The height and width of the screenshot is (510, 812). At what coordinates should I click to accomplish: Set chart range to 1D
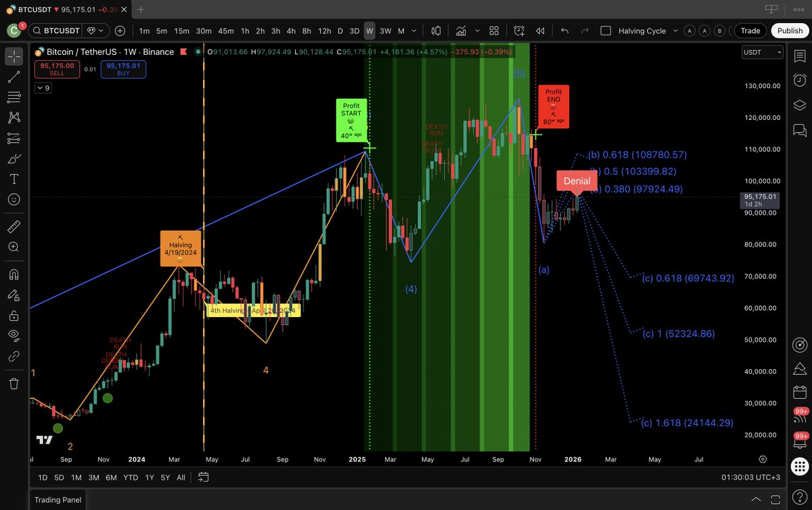point(43,477)
